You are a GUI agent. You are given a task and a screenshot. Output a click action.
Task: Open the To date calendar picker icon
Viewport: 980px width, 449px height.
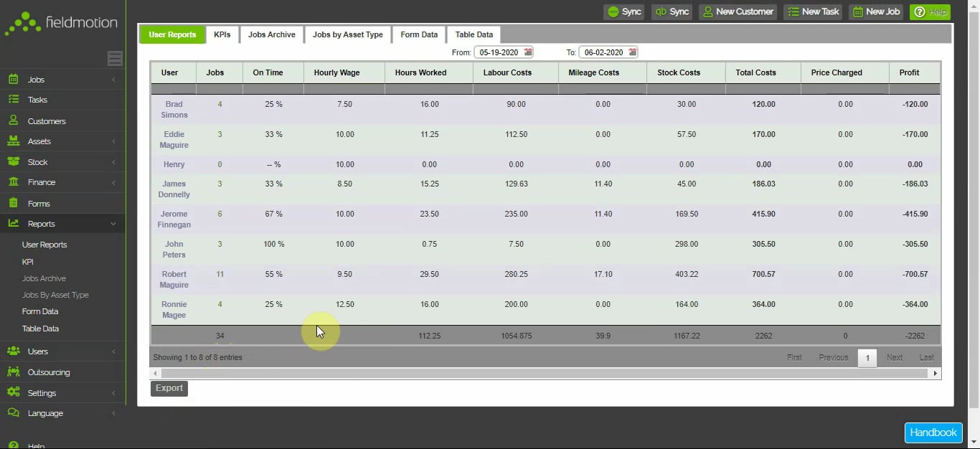coord(633,52)
